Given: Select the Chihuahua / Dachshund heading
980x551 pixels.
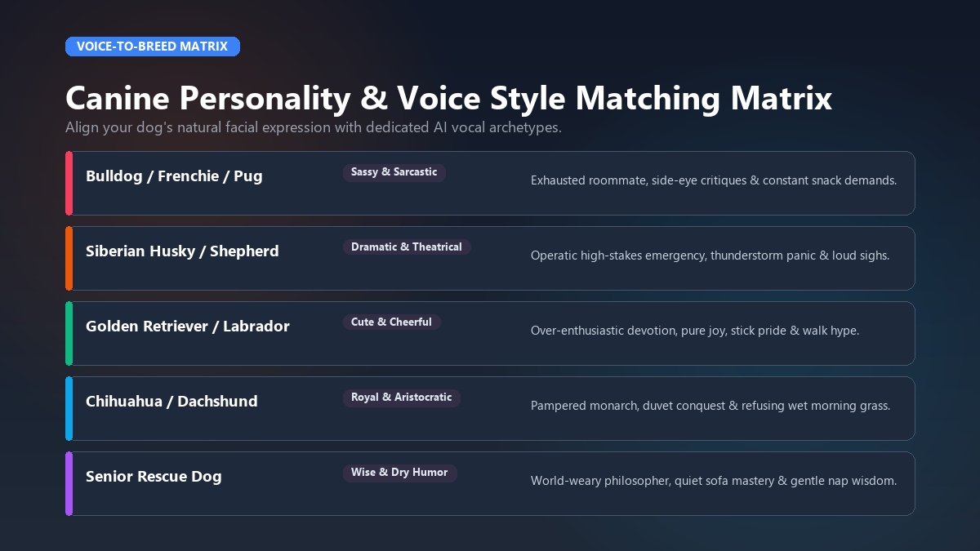Looking at the screenshot, I should click(x=171, y=402).
